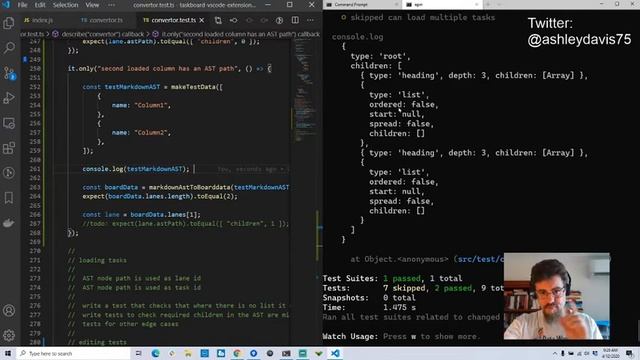
Task: Click the toggle file blame icon in editor toolbar
Action: coord(233,20)
